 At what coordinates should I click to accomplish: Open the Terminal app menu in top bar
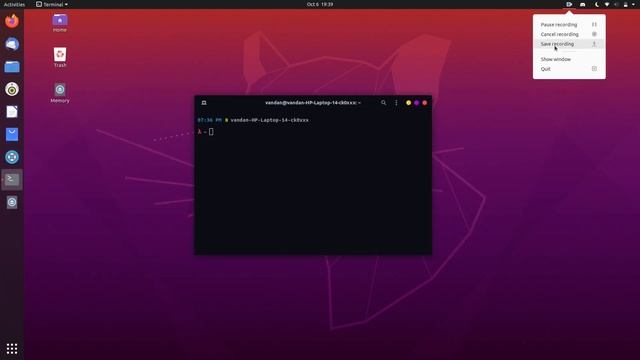click(52, 4)
